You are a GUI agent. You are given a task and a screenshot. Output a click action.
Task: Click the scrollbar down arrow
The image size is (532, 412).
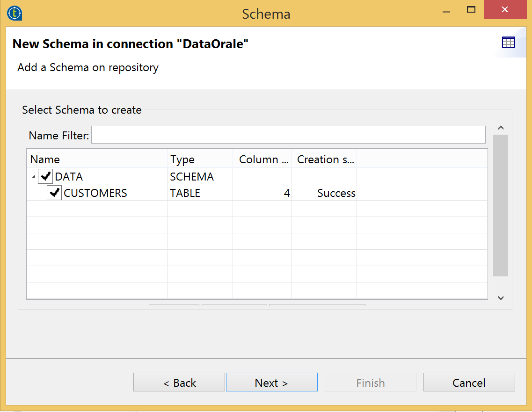pyautogui.click(x=501, y=298)
